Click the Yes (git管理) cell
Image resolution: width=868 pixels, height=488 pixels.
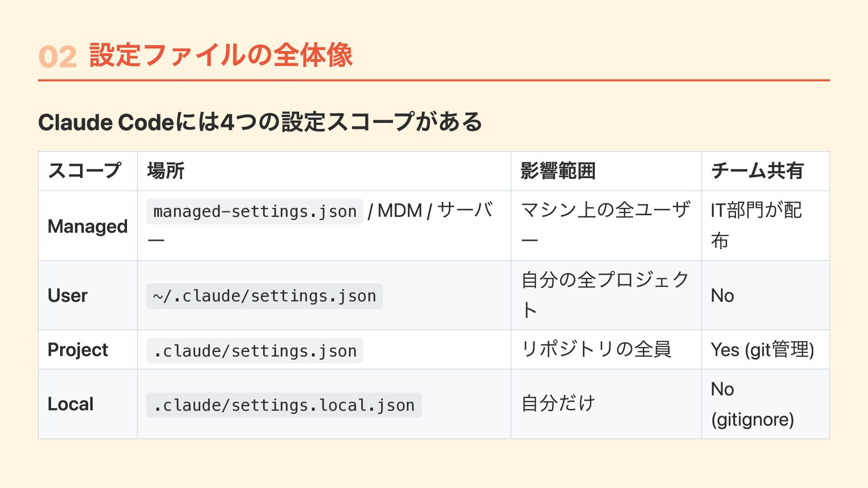point(762,350)
